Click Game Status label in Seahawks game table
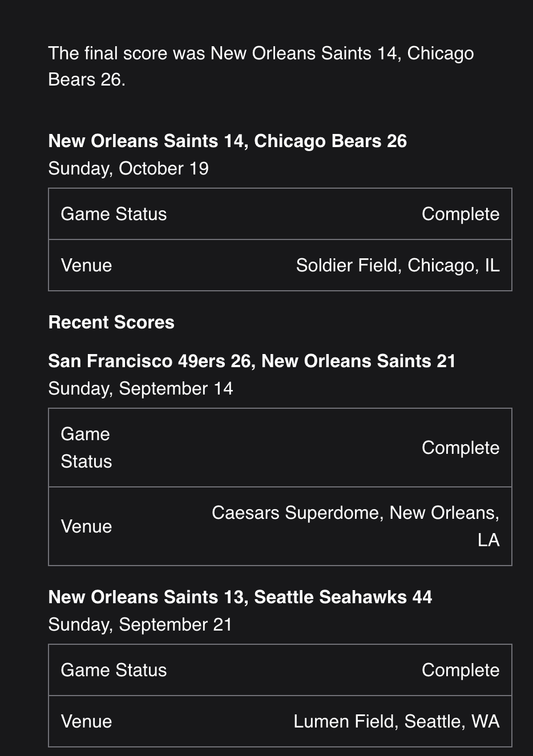 point(114,670)
